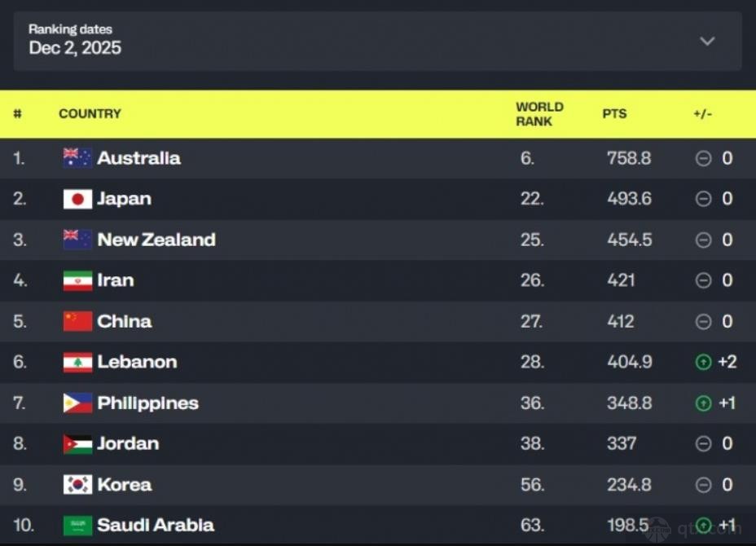Click the New Zealand flag icon
756x546 pixels.
77,240
